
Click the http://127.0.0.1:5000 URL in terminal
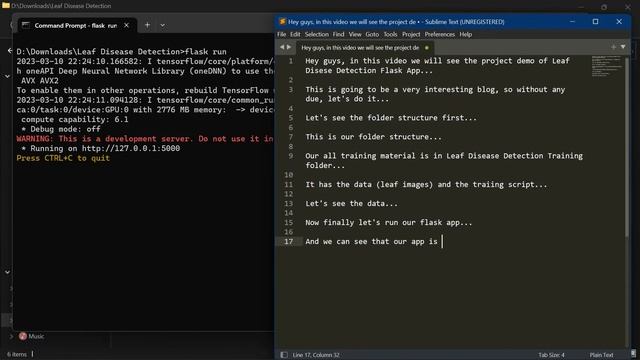click(131, 149)
